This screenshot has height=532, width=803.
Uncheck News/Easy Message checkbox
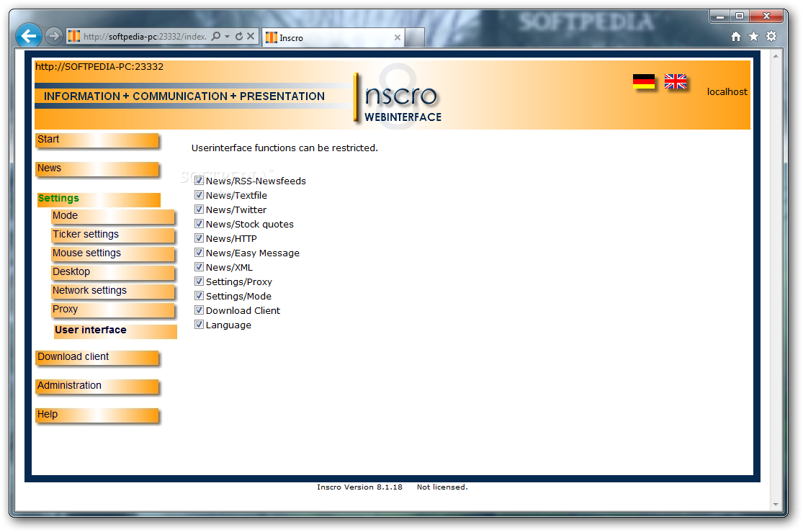click(199, 252)
